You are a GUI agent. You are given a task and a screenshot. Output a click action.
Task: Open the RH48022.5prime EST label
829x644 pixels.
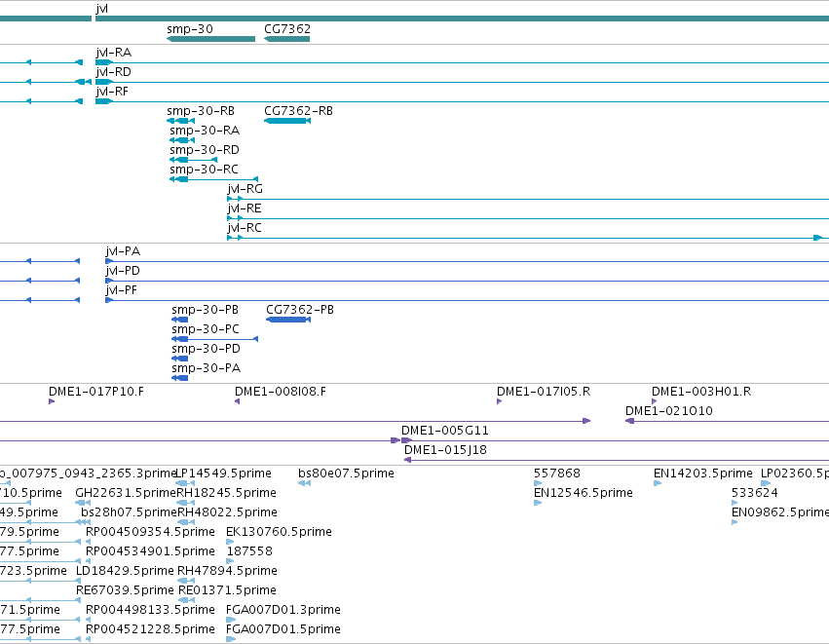point(227,512)
